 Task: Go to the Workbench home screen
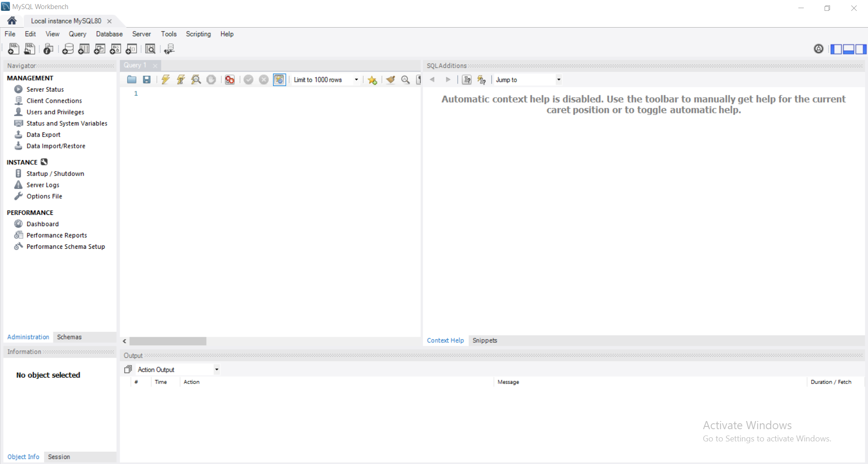point(12,21)
